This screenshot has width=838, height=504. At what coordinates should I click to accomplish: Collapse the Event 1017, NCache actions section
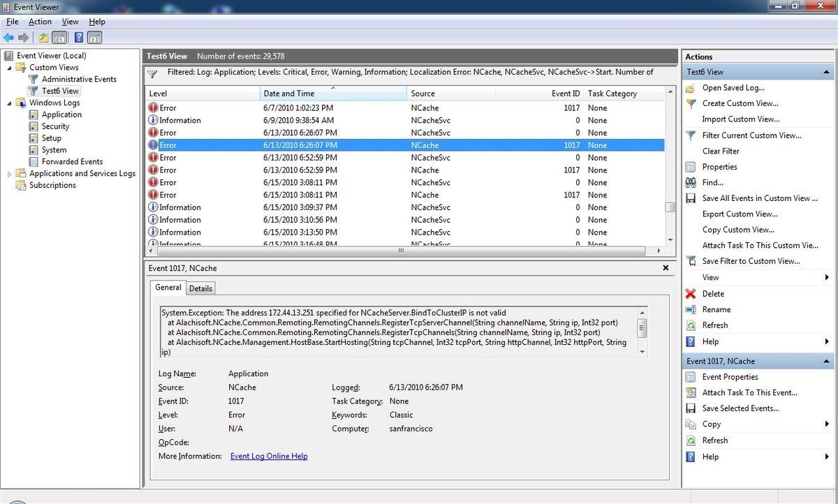tap(827, 361)
